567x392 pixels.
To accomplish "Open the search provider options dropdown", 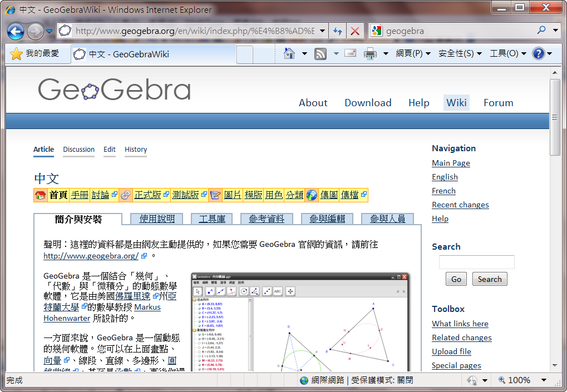I will [555, 31].
